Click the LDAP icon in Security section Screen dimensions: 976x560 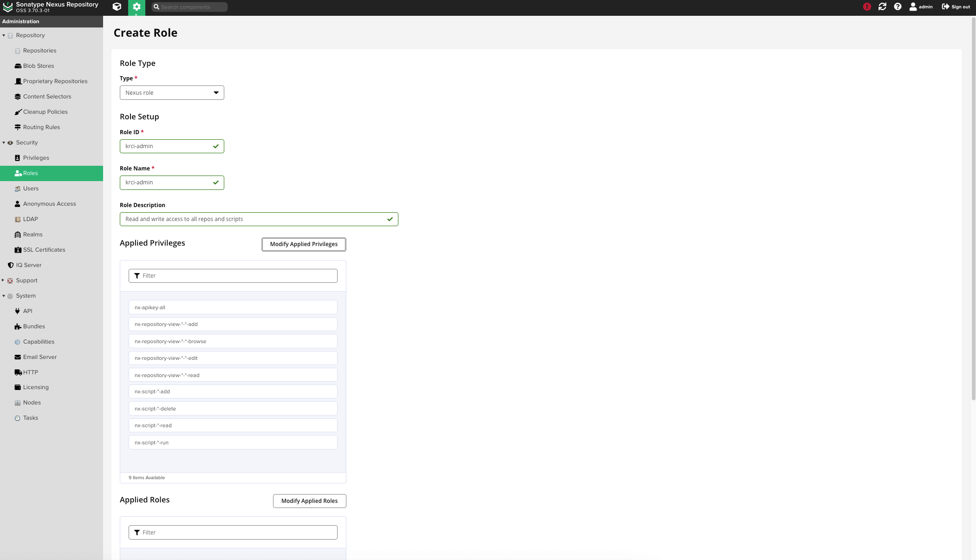click(x=19, y=219)
